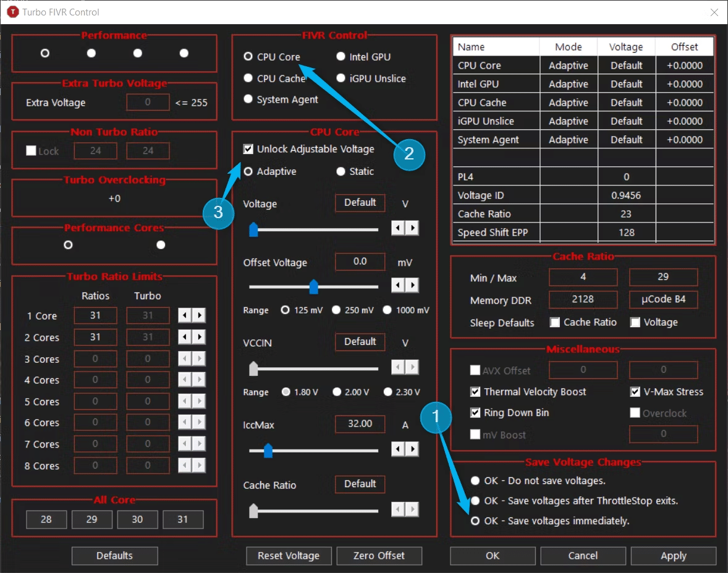The image size is (728, 573).
Task: Decrease Voltage using left arrow button
Action: [x=398, y=228]
